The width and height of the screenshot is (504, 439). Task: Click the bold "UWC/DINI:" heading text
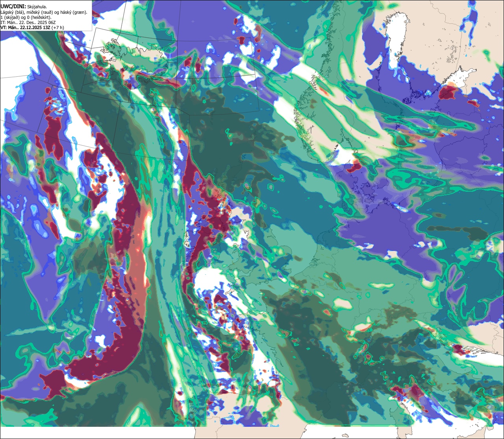pos(13,7)
